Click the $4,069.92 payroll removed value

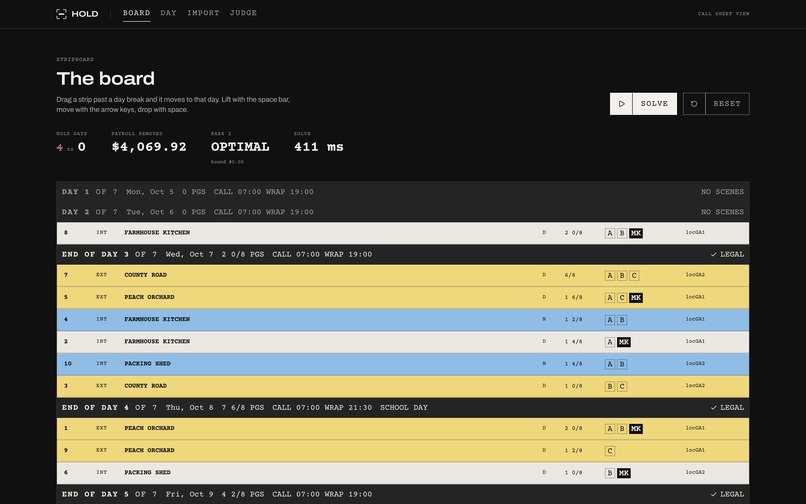coord(149,147)
